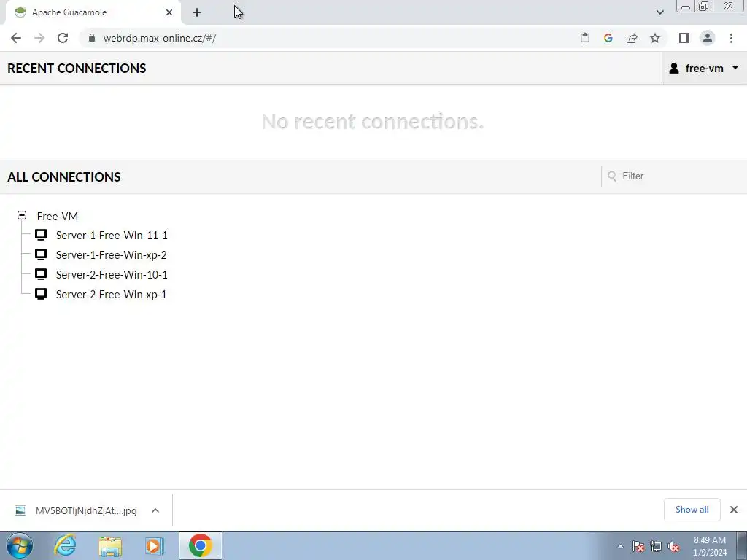
Task: Click Show all downloads
Action: 692,510
